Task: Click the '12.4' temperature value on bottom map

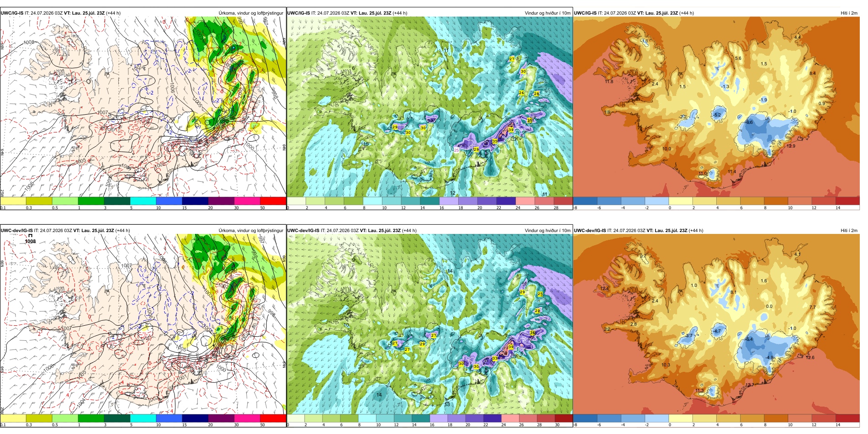Action: [605, 289]
